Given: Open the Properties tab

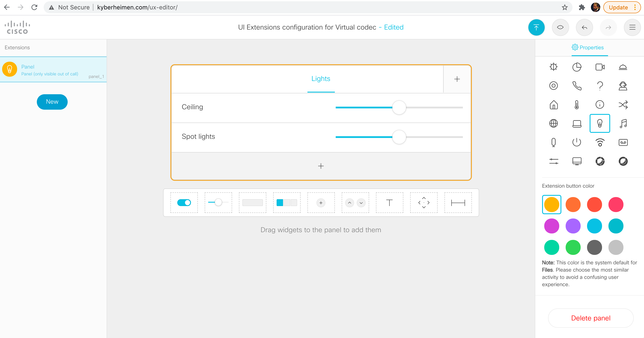Looking at the screenshot, I should 588,48.
